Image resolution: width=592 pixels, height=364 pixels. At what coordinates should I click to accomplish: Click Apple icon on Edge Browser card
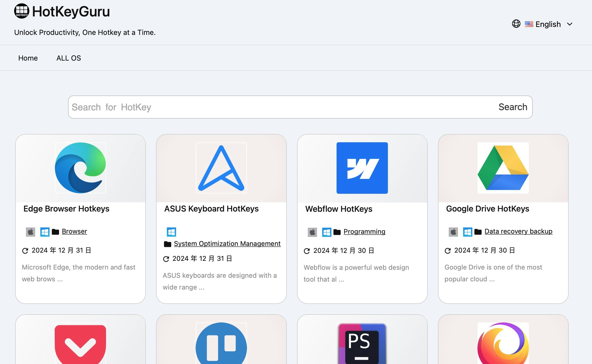[x=31, y=232]
